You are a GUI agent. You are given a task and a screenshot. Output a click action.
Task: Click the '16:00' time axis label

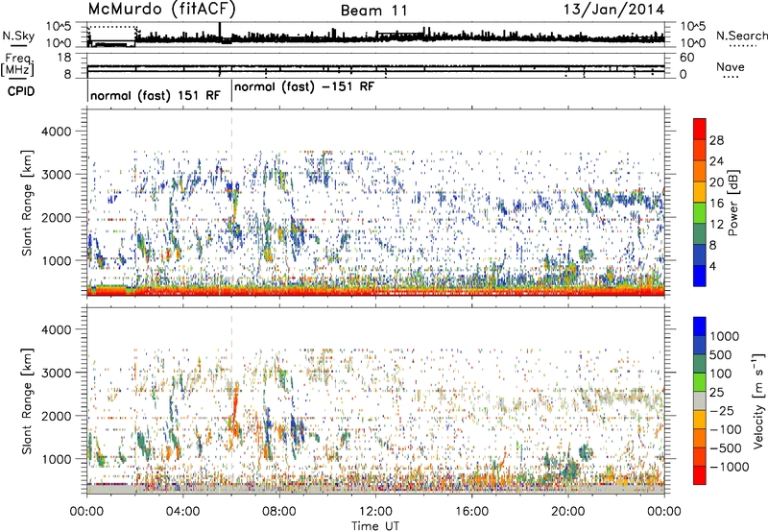coord(471,512)
